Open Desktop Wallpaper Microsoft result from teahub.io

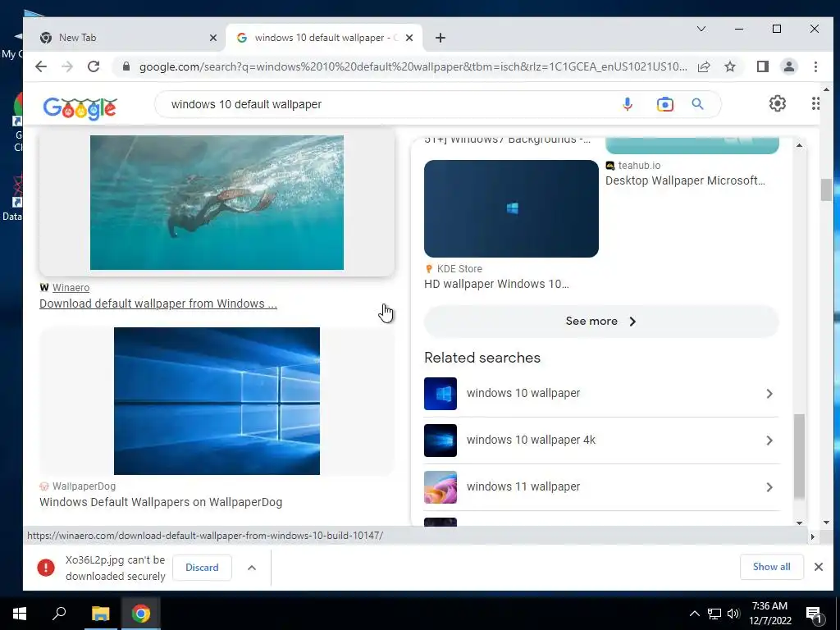(x=685, y=180)
